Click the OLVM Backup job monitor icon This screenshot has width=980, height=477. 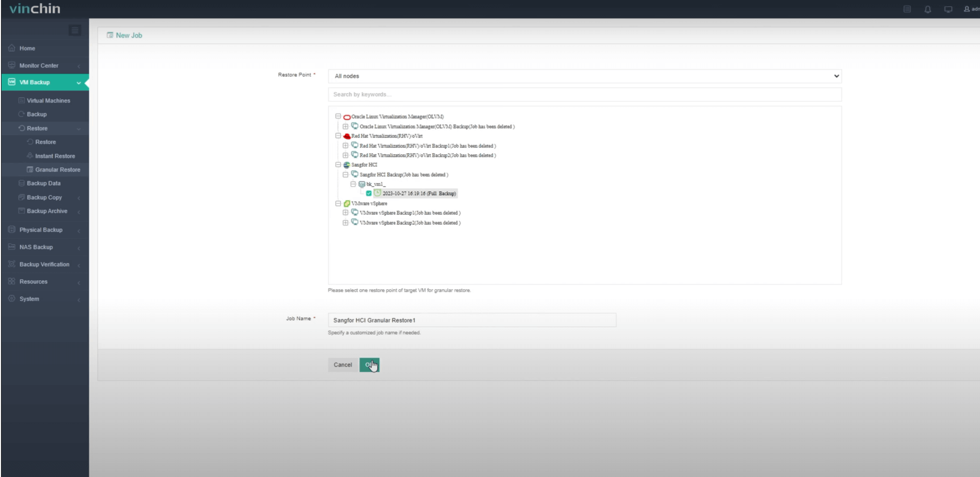pos(355,126)
